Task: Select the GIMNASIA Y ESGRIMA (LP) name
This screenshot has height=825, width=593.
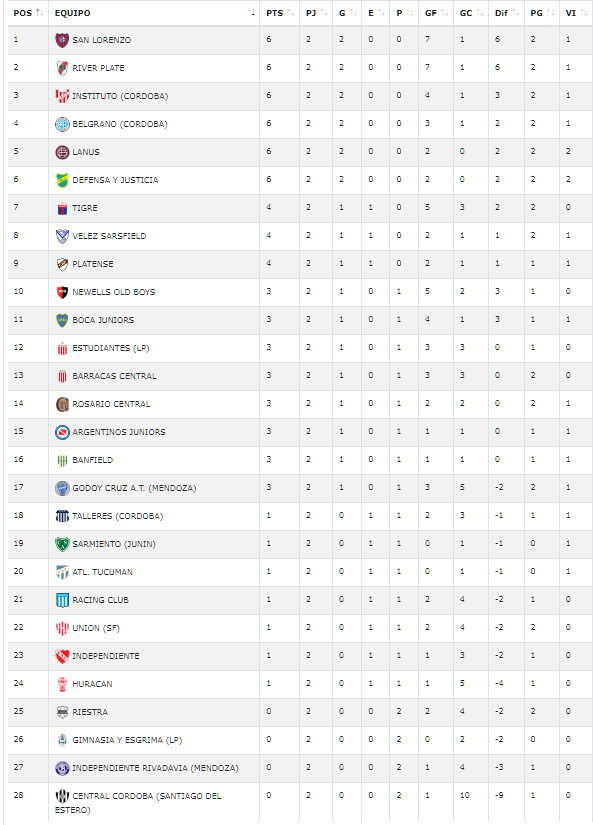Action: pyautogui.click(x=127, y=740)
